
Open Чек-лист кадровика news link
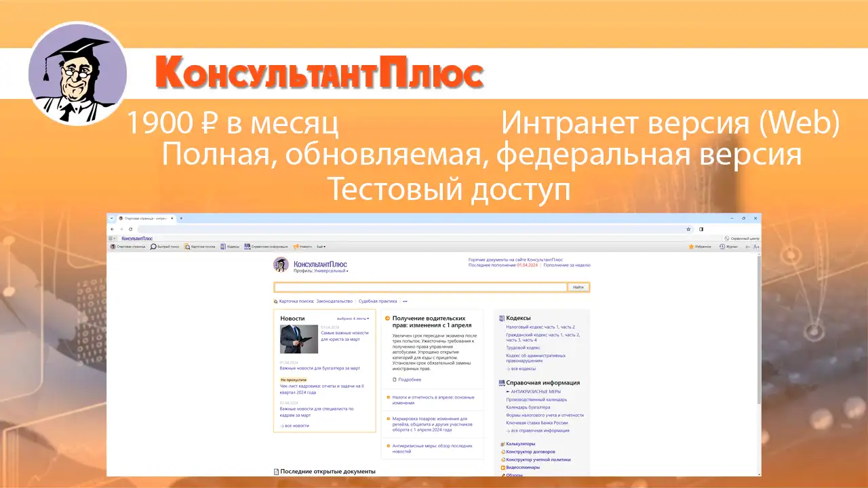pos(322,389)
